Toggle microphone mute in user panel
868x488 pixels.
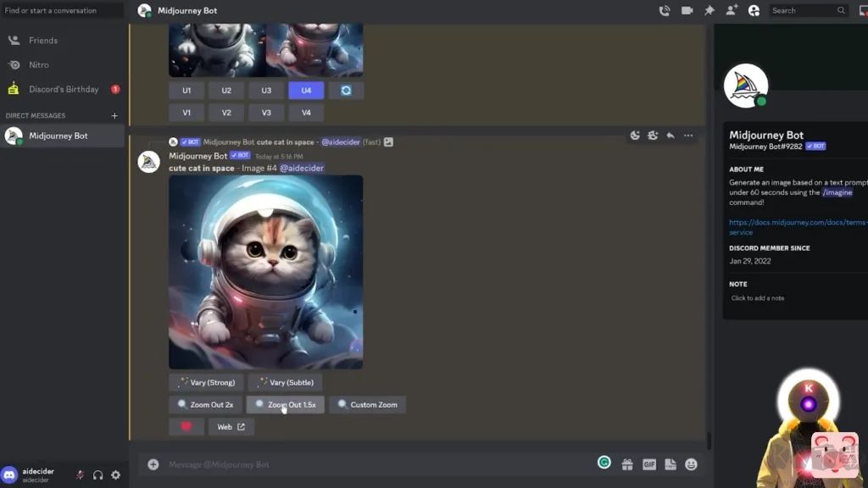80,475
